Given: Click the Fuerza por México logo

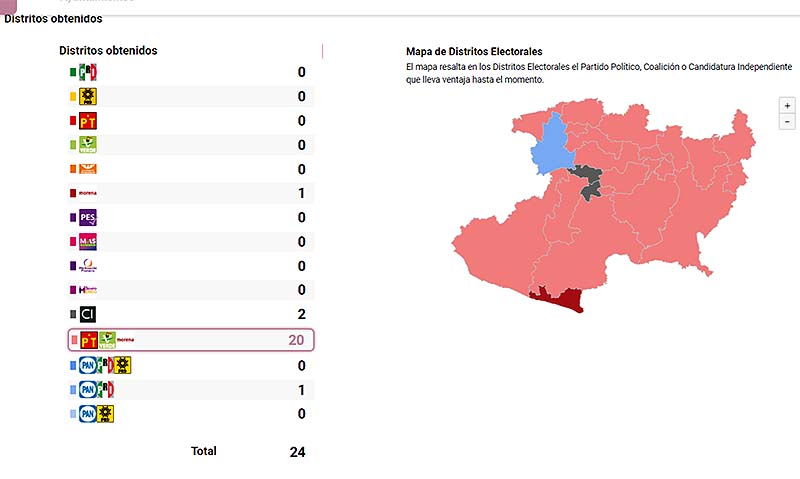Looking at the screenshot, I should (88, 290).
